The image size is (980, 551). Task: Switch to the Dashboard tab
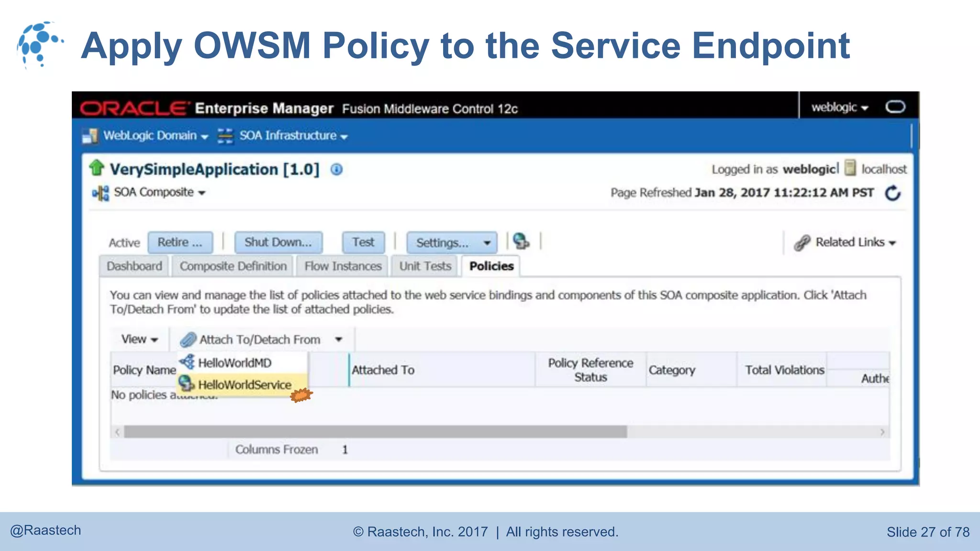click(134, 266)
